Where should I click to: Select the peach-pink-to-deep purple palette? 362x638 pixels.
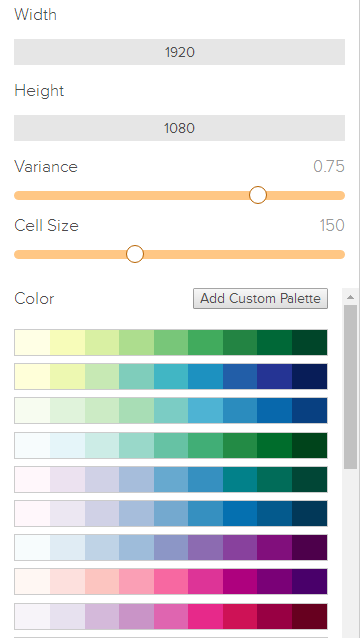click(171, 582)
